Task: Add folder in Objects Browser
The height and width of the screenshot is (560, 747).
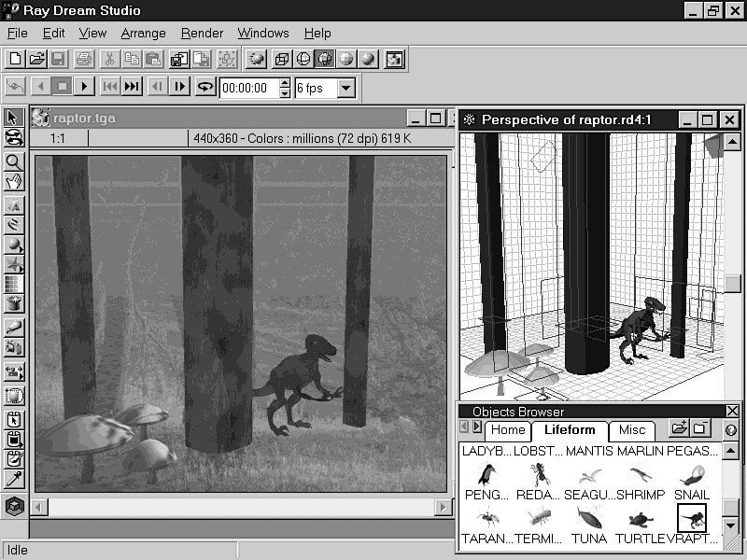Action: click(x=679, y=429)
